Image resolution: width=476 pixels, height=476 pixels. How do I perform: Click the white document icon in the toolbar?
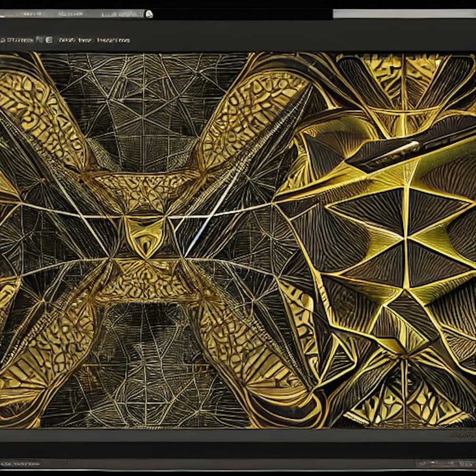tap(50, 40)
